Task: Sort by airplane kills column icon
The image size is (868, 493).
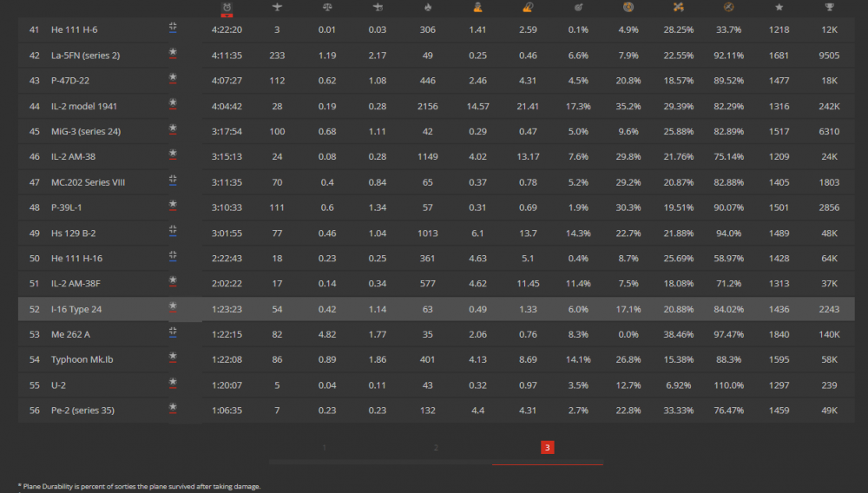Action: coord(277,7)
